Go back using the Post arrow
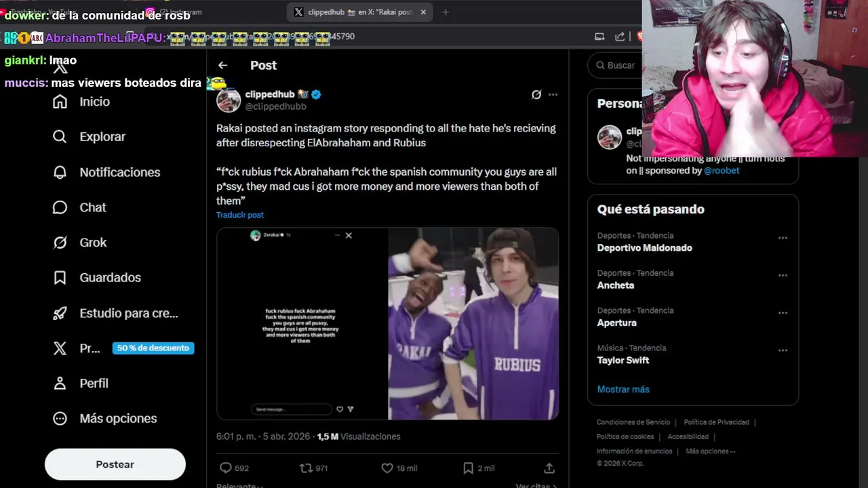Screen dimensions: 868x488 click(x=222, y=65)
